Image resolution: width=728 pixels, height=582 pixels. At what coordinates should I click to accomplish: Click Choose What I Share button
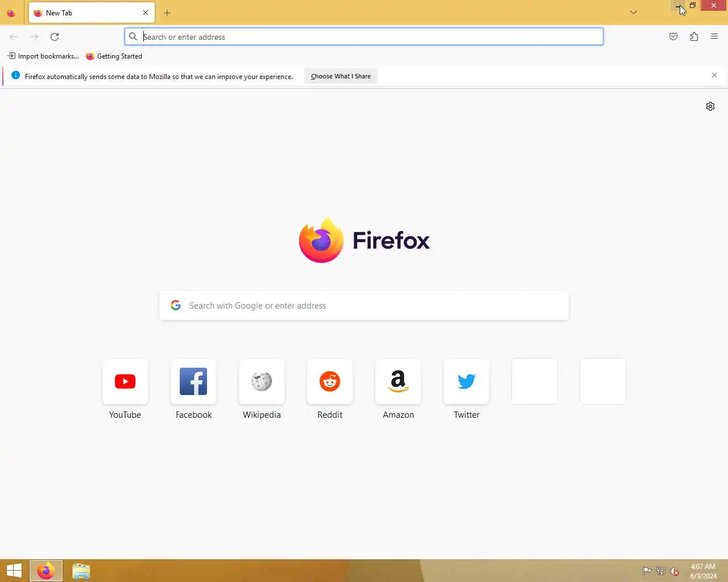pos(341,76)
